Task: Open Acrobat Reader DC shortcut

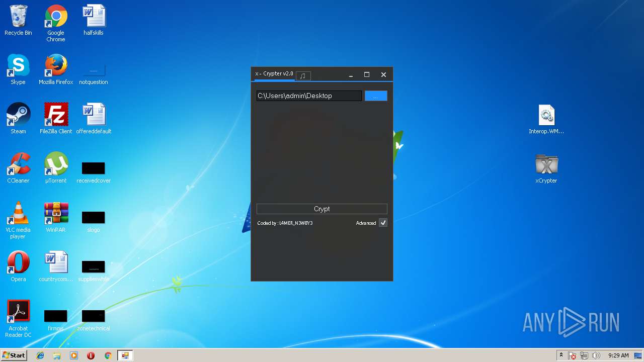Action: click(18, 319)
